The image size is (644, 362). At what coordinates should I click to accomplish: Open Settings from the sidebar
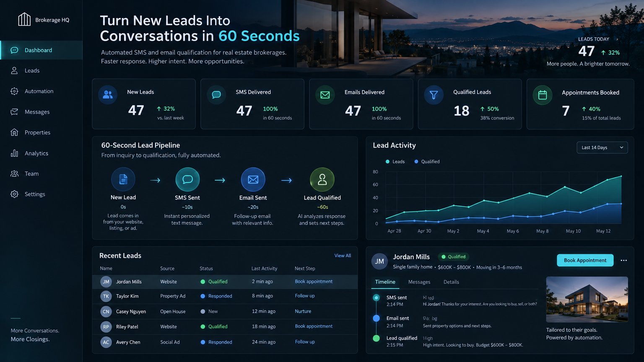(35, 194)
